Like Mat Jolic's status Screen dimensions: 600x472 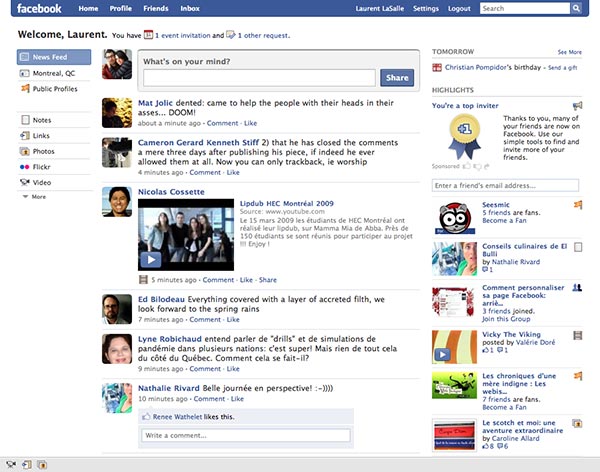(250, 123)
